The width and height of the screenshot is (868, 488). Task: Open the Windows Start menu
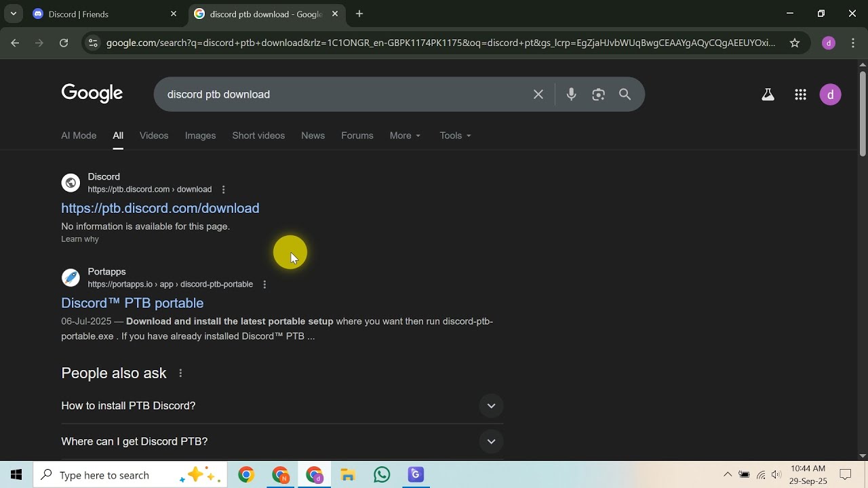pos(16,474)
